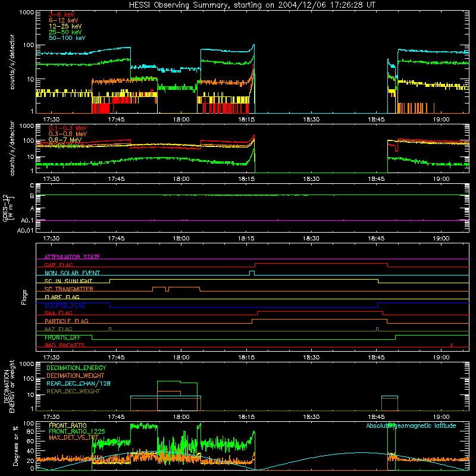Click the AAZ_FLAG pulse near 17:45

(110, 329)
